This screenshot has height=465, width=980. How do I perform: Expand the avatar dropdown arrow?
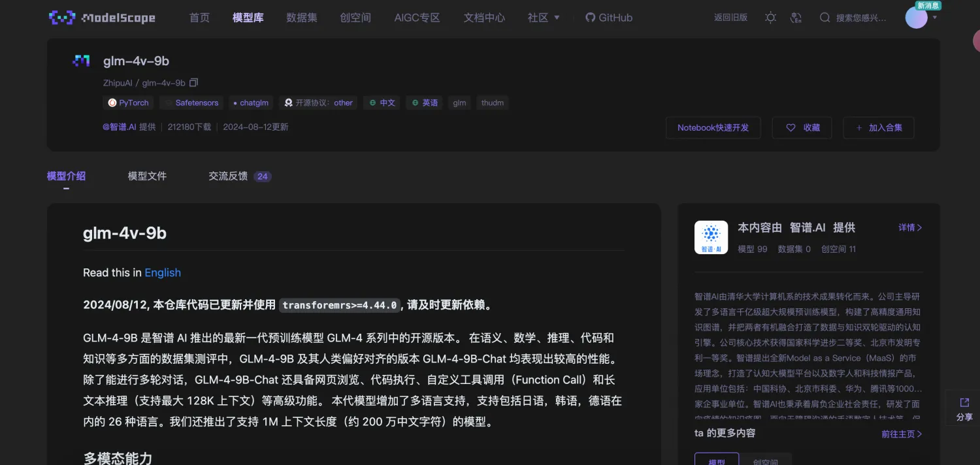[x=935, y=18]
